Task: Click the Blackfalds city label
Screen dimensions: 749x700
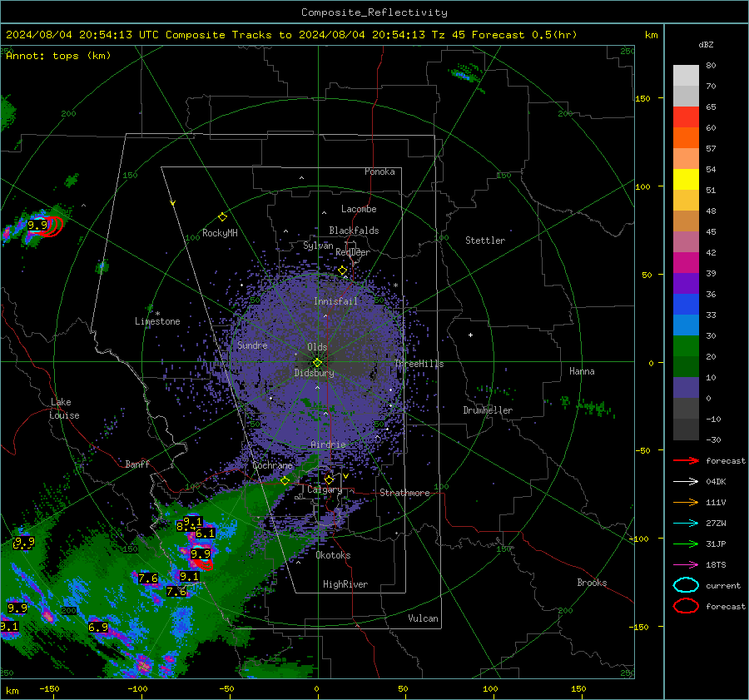Action: (354, 231)
